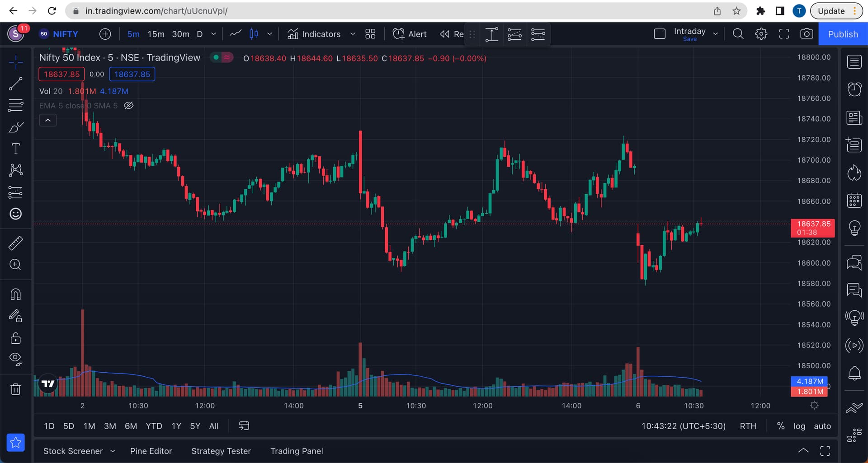Open the Indicators dialog
868x463 pixels.
pos(314,34)
